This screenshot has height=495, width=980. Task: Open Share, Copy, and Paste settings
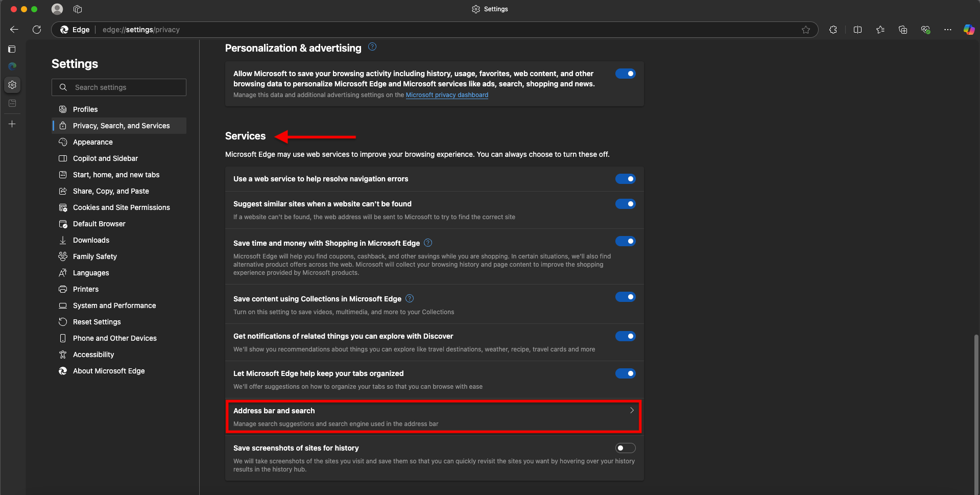tap(119, 191)
